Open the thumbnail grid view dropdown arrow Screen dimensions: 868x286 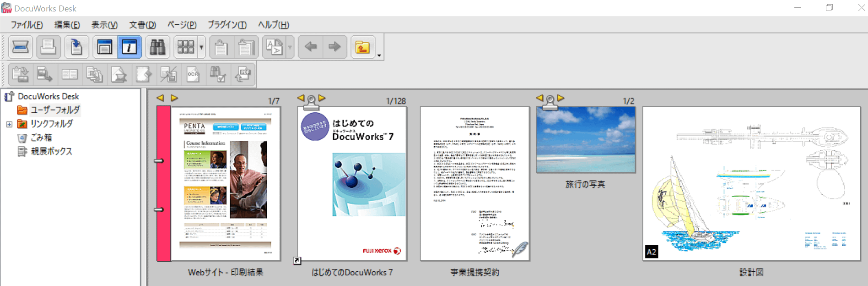tap(201, 47)
